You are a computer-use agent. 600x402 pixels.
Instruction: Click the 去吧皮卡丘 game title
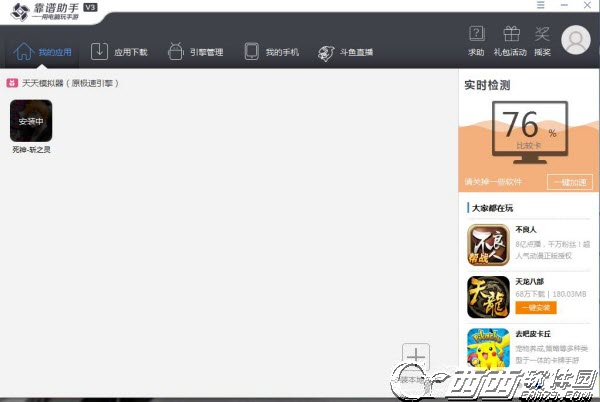point(533,334)
